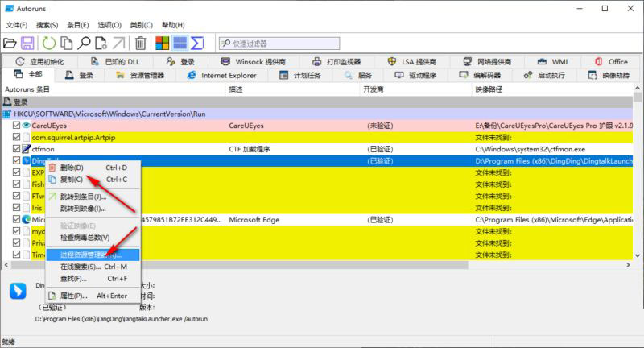Screen dimensions: 644x348
Task: Uncheck the Fish entry checkbox
Action: (x=16, y=184)
